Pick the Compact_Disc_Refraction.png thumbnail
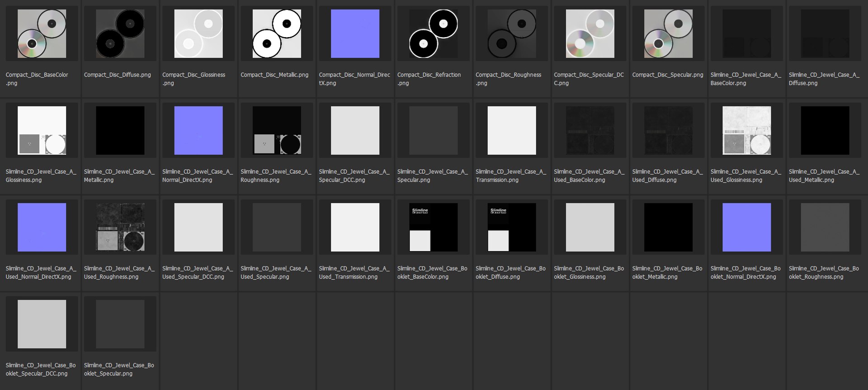 click(x=434, y=33)
